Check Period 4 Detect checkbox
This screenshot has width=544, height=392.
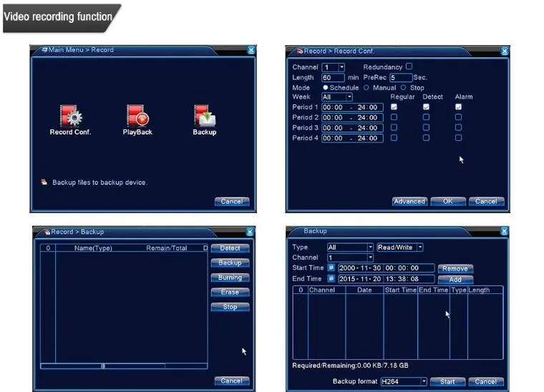(426, 137)
